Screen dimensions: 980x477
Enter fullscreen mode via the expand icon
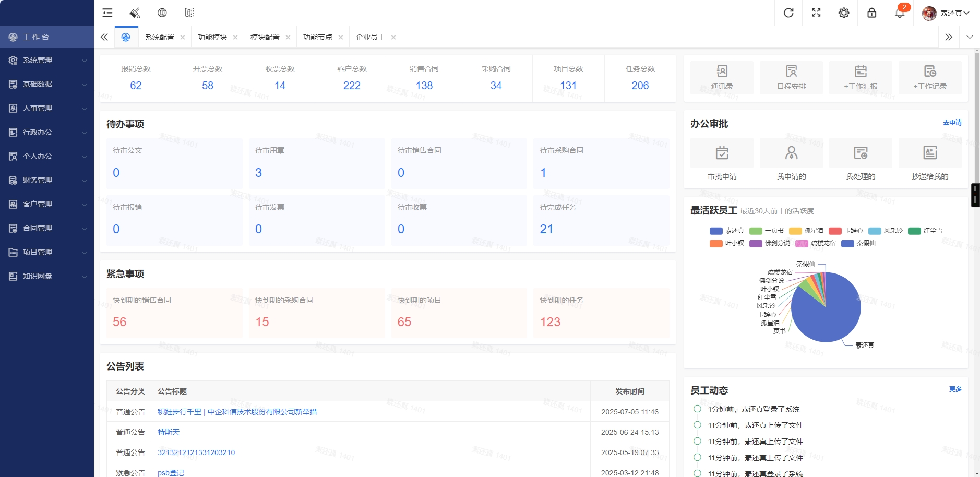pyautogui.click(x=816, y=12)
